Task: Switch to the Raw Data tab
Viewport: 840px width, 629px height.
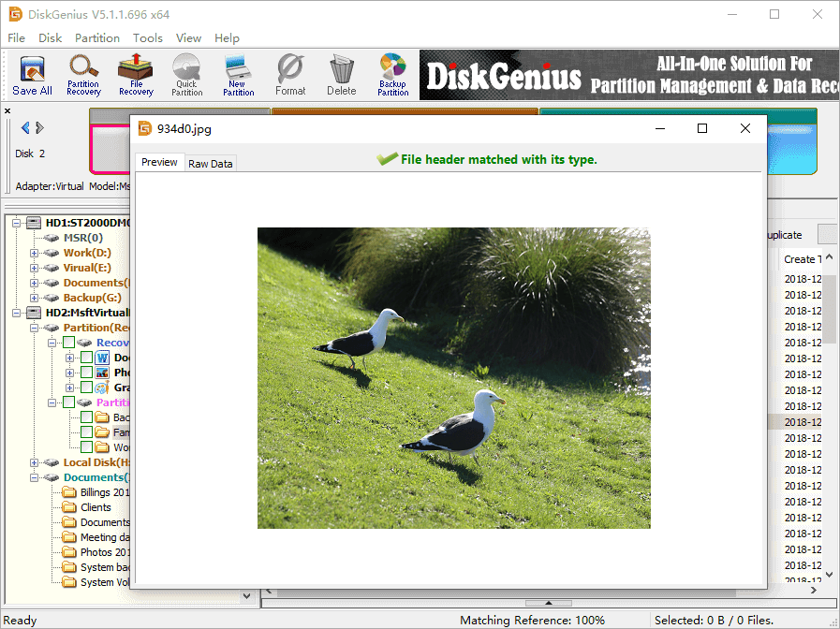Action: click(211, 164)
